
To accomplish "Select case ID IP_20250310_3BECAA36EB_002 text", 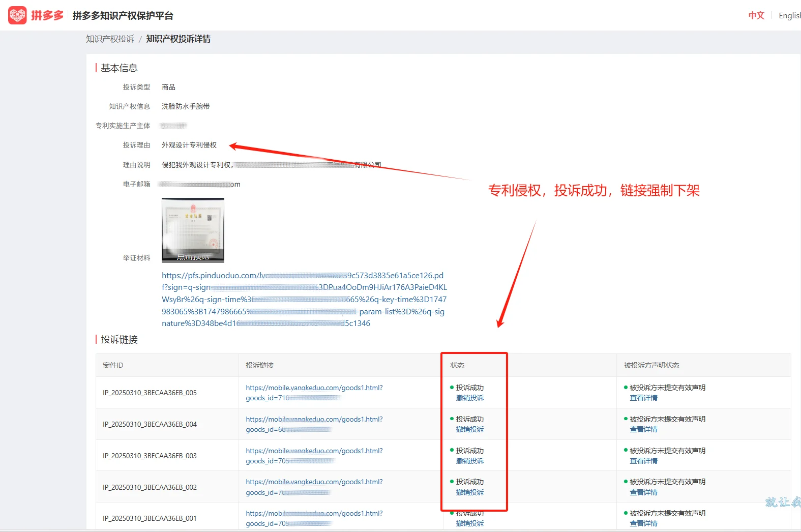I will coord(150,487).
